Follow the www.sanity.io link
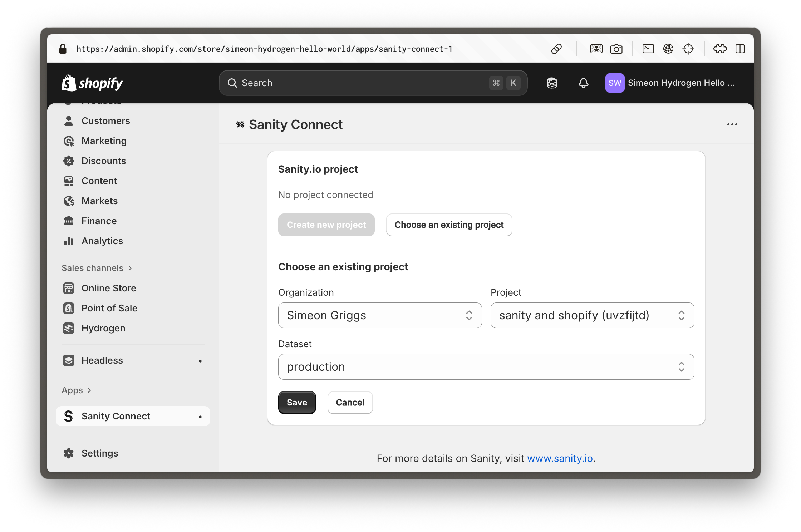The width and height of the screenshot is (801, 532). click(560, 458)
